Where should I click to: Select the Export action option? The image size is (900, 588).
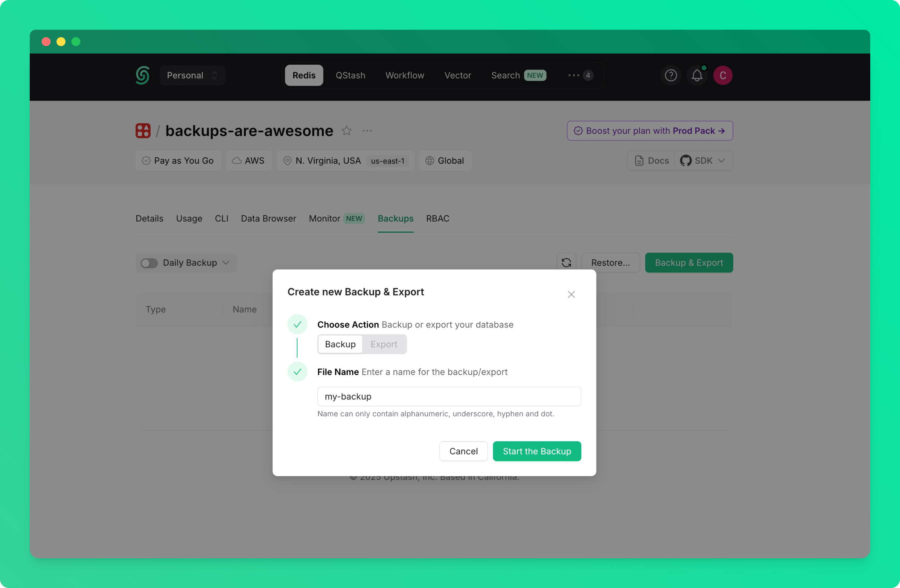point(383,344)
